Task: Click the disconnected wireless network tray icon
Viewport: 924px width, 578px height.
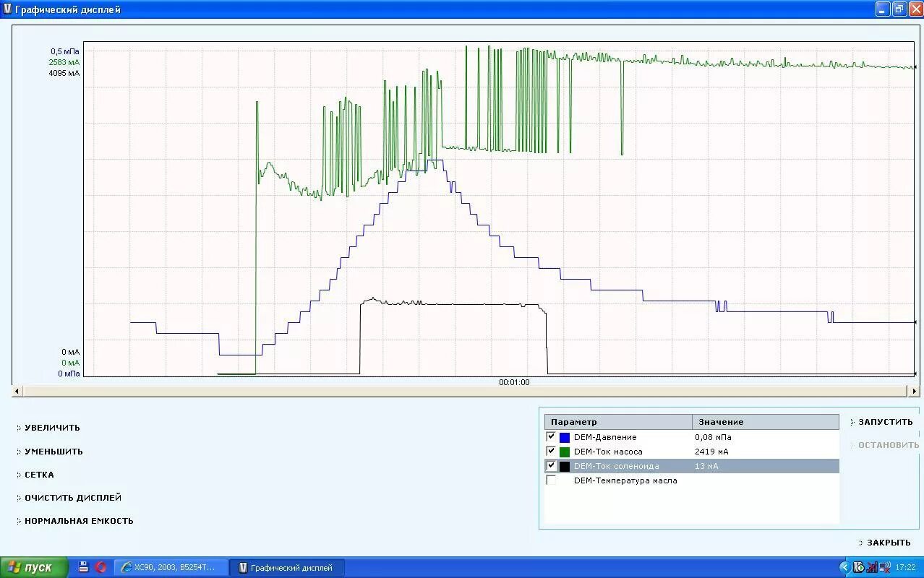Action: pos(885,568)
